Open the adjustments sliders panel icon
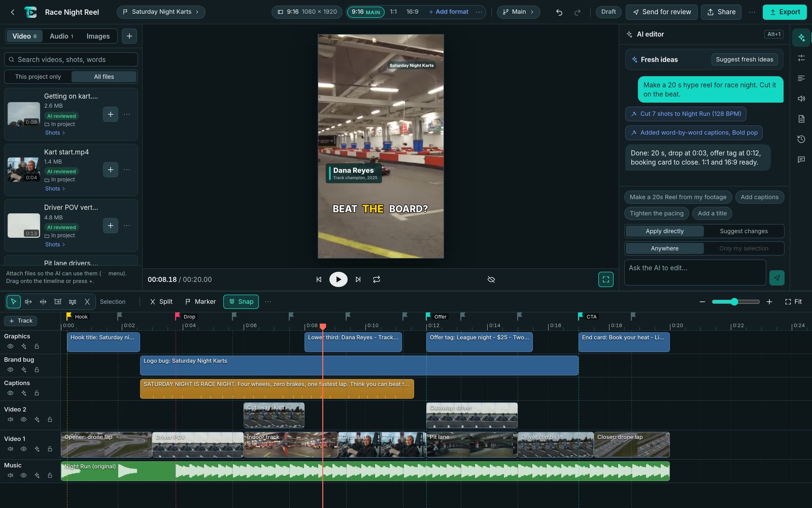This screenshot has height=508, width=812. (x=801, y=58)
